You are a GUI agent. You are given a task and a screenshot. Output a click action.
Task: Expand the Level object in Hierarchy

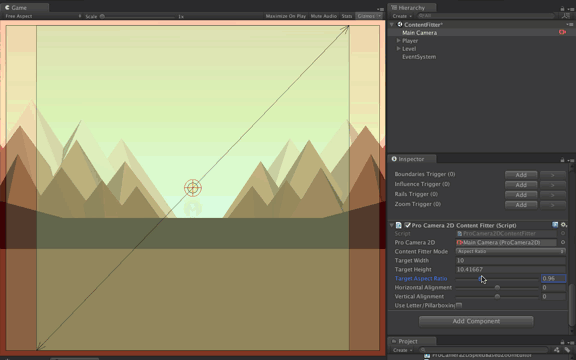pyautogui.click(x=399, y=48)
